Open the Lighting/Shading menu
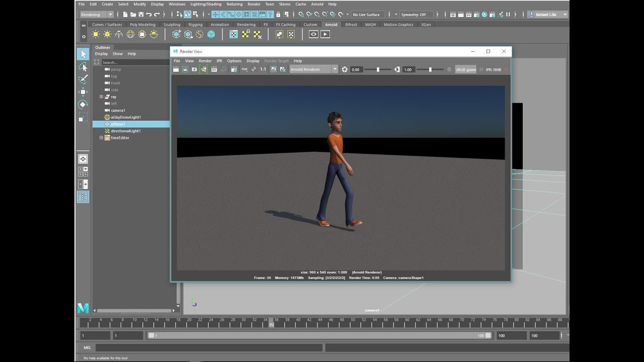 [206, 4]
